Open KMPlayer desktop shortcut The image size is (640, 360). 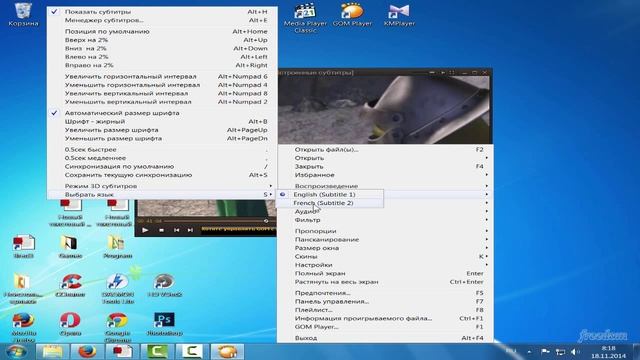tap(399, 14)
